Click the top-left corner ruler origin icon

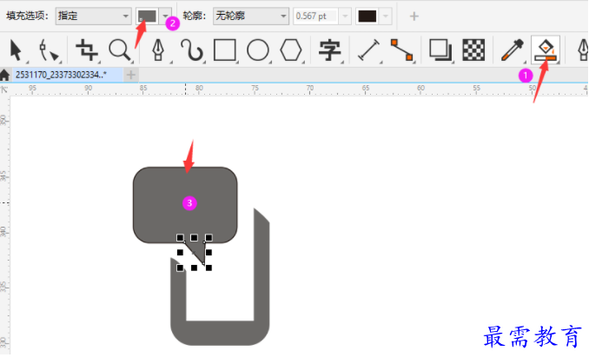click(x=4, y=89)
